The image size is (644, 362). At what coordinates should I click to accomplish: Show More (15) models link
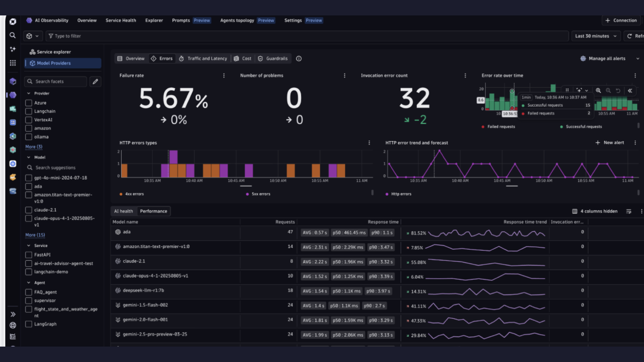[35, 235]
